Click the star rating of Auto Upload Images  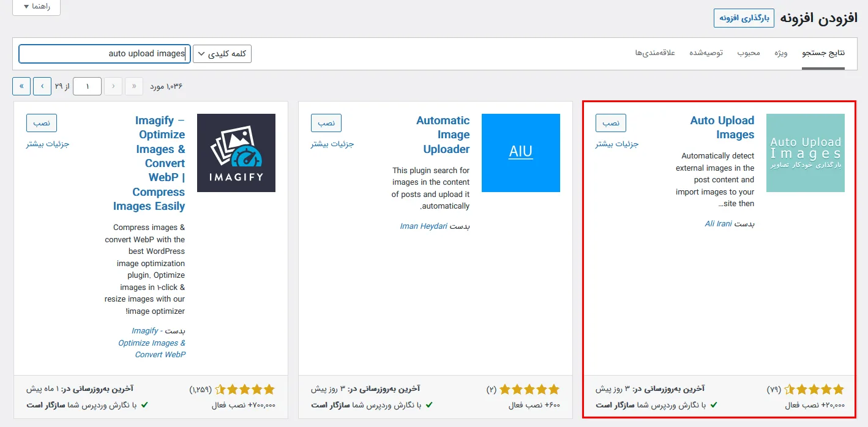pos(814,389)
